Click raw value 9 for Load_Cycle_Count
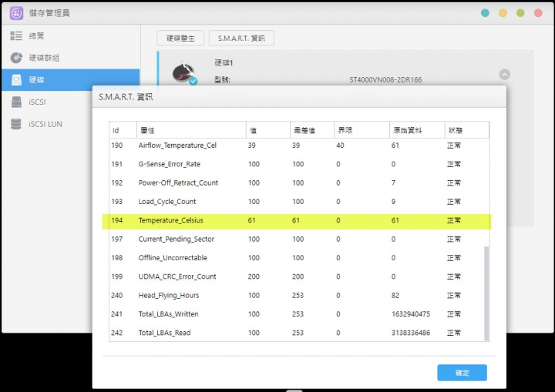 click(x=394, y=202)
